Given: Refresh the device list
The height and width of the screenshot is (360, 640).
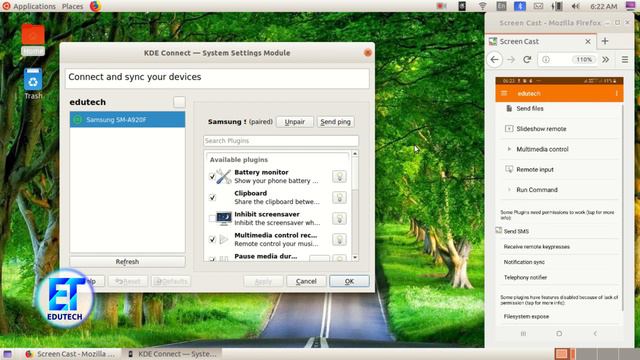Looking at the screenshot, I should point(127,261).
